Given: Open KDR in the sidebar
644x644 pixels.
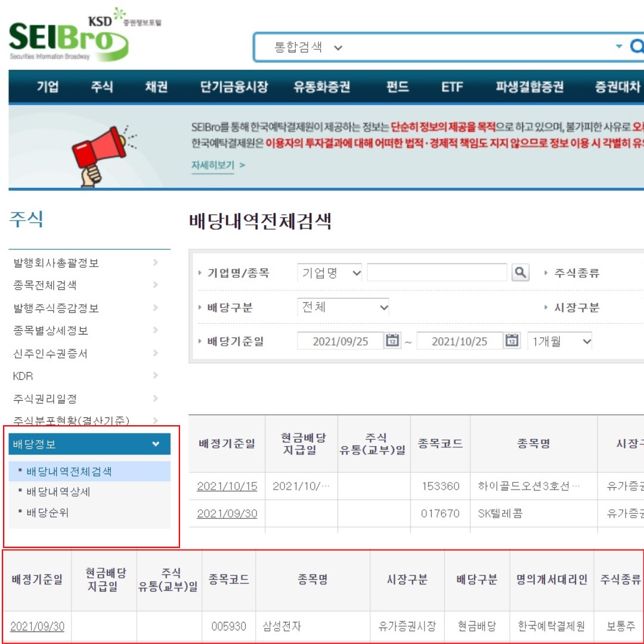Looking at the screenshot, I should [x=23, y=376].
